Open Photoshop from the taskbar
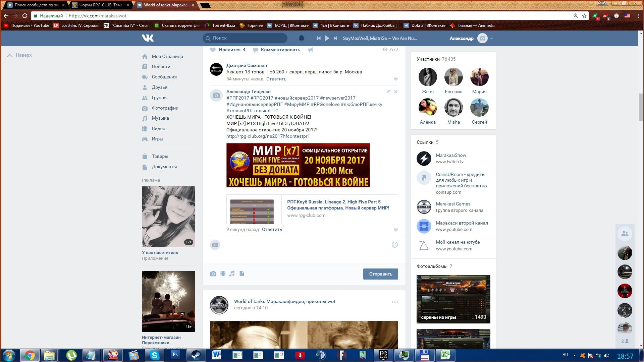 click(x=175, y=355)
